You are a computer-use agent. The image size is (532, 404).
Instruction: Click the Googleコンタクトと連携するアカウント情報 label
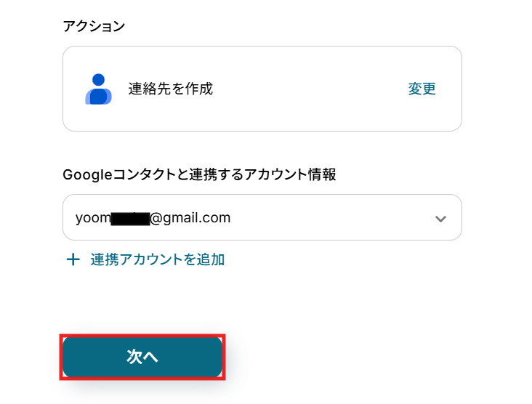pos(199,175)
